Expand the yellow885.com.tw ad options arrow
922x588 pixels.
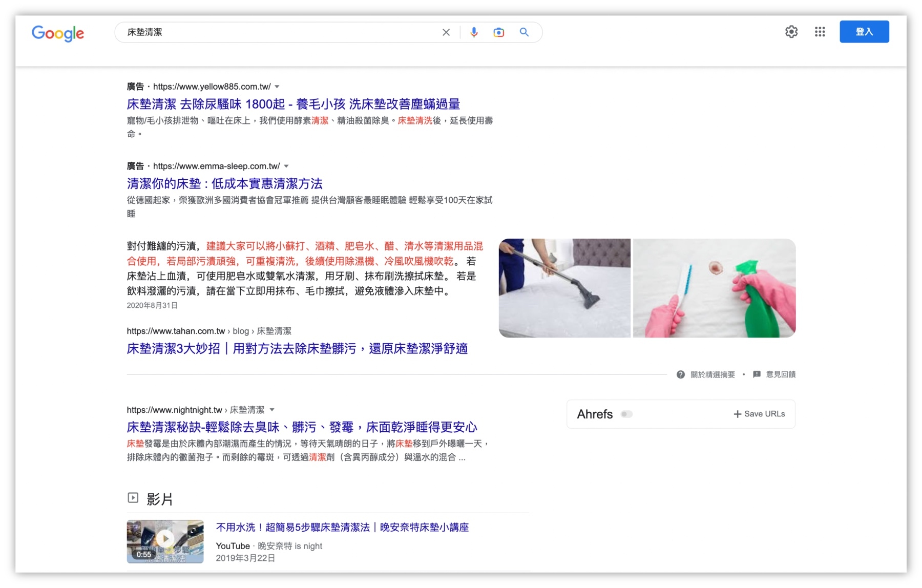277,87
